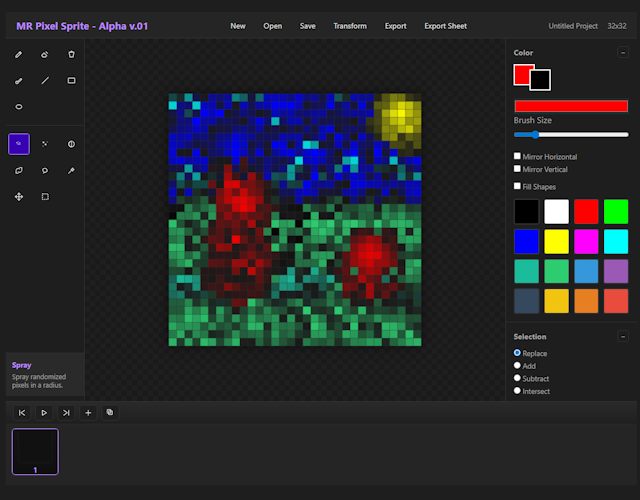Screen dimensions: 640x500
Task: Play the animation
Action: tap(44, 413)
